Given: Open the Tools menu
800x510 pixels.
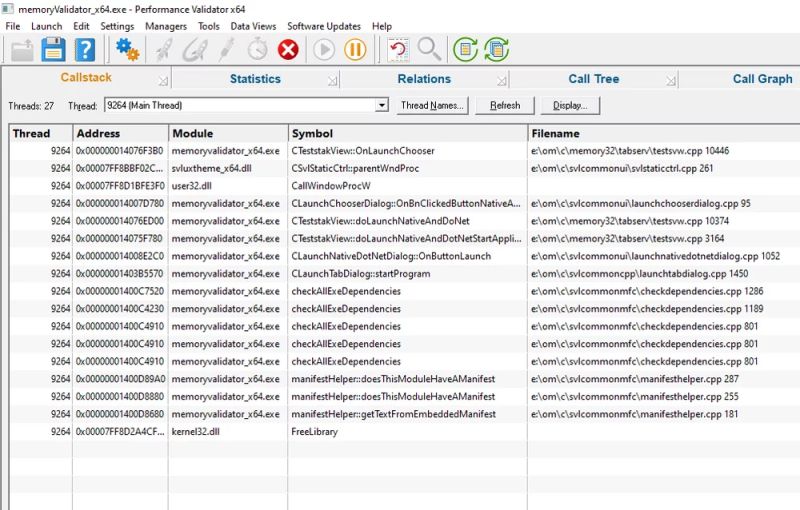Looking at the screenshot, I should pos(209,26).
